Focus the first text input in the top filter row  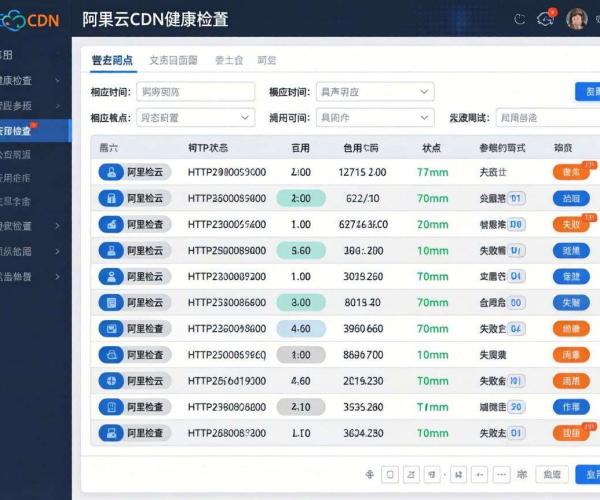click(196, 92)
